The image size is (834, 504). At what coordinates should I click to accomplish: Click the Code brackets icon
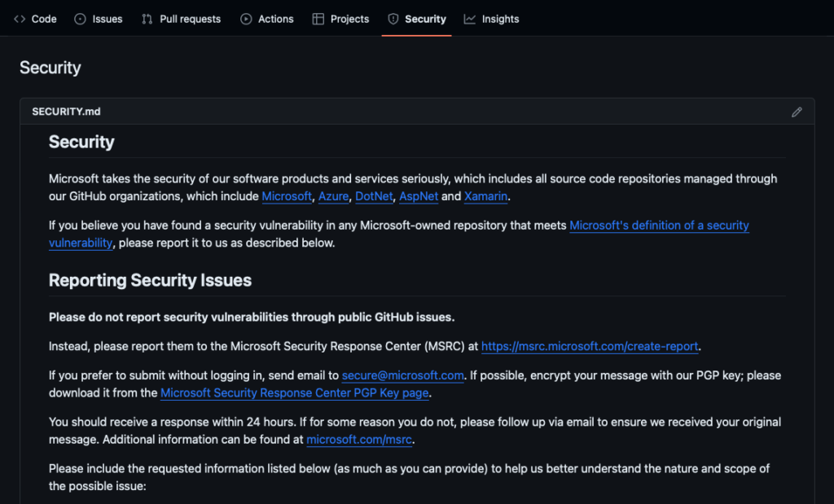tap(20, 19)
